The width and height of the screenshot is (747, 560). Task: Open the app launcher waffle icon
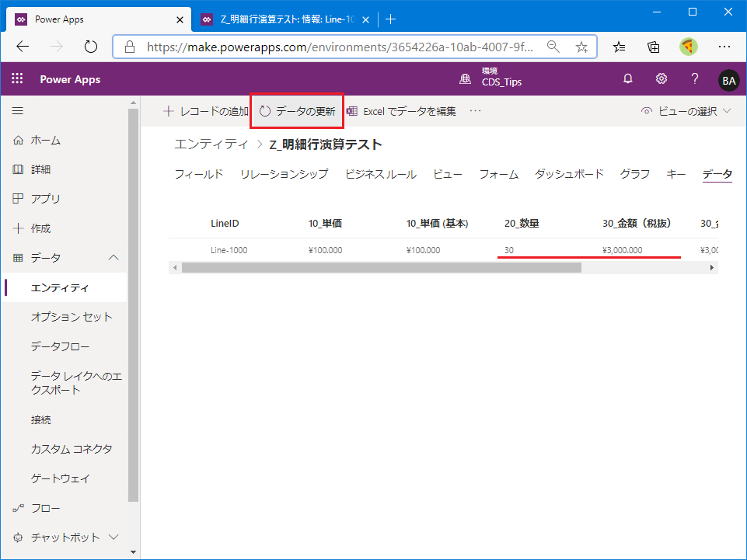pyautogui.click(x=17, y=78)
